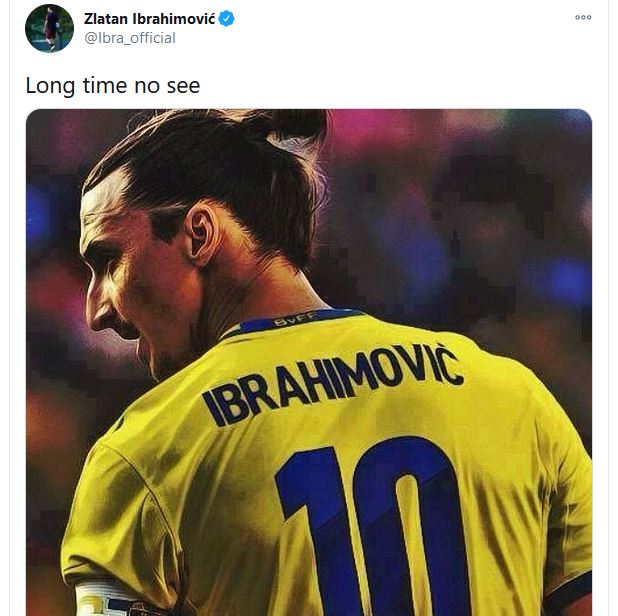Image resolution: width=618 pixels, height=616 pixels.
Task: Click the SvFF label on the collar
Action: click(x=295, y=318)
